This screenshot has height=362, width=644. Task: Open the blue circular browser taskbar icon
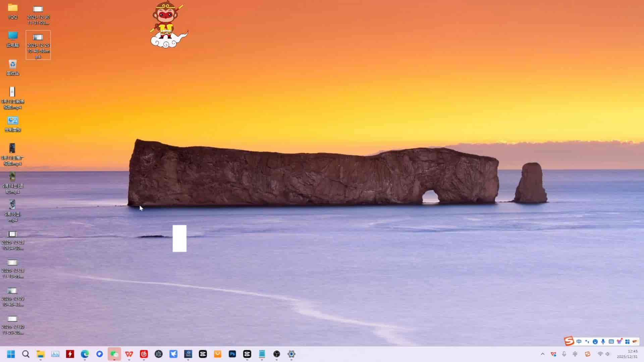tap(100, 354)
